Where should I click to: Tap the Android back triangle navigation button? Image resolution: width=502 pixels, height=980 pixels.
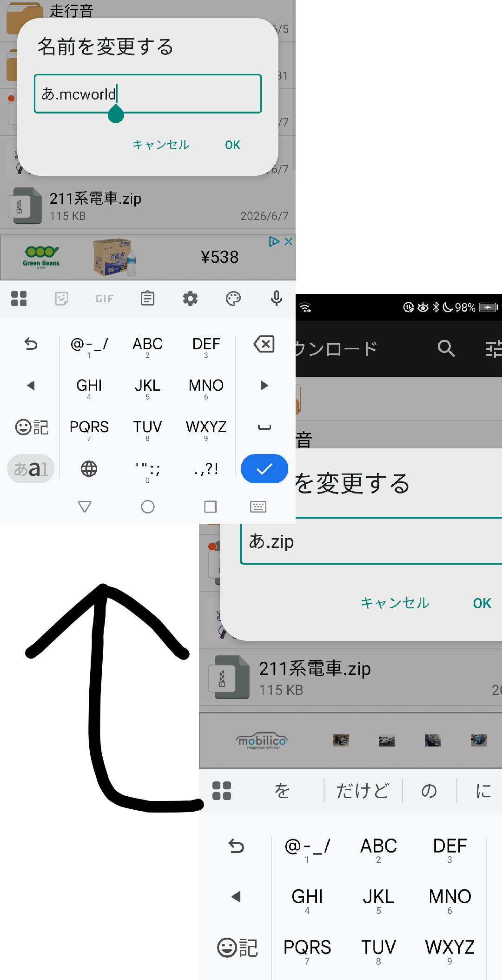coord(85,507)
